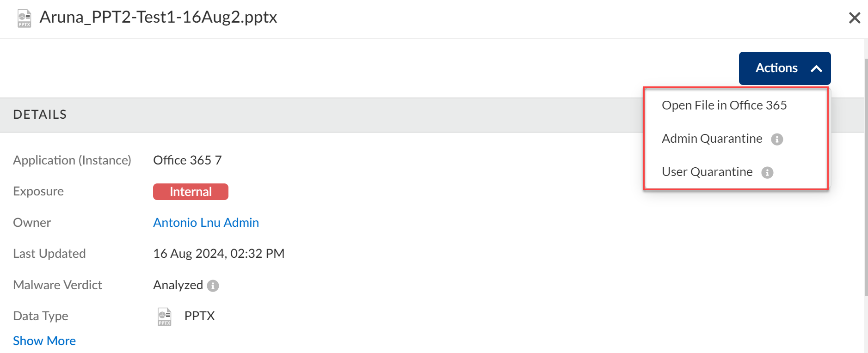Click the red Internal exposure badge
The image size is (868, 353).
coord(191,192)
